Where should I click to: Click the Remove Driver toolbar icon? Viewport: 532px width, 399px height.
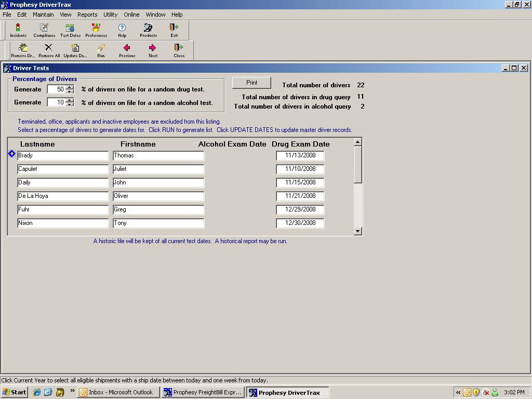23,50
